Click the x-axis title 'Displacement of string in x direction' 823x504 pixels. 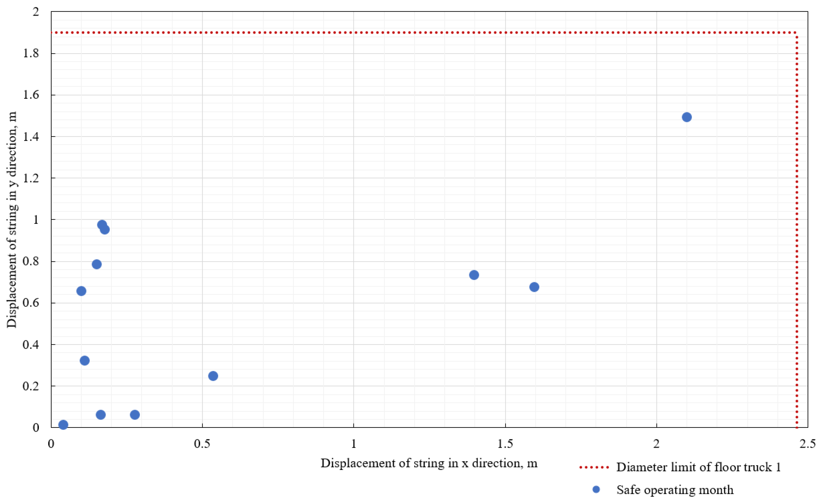click(x=429, y=463)
